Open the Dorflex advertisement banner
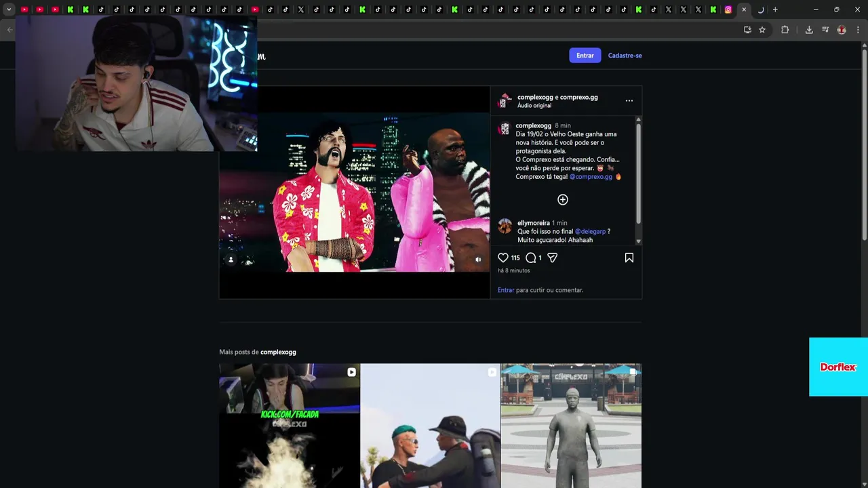 pyautogui.click(x=838, y=367)
